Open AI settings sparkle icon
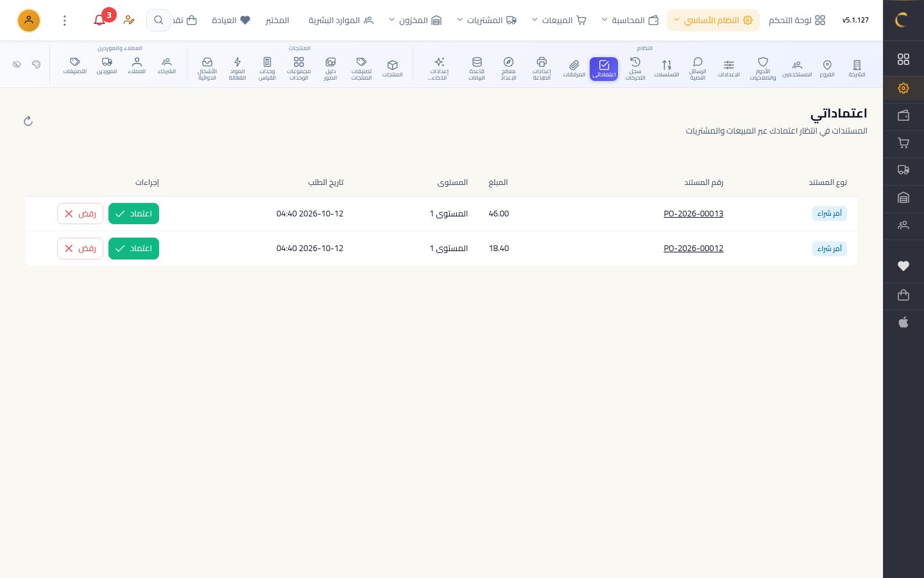 [x=439, y=68]
